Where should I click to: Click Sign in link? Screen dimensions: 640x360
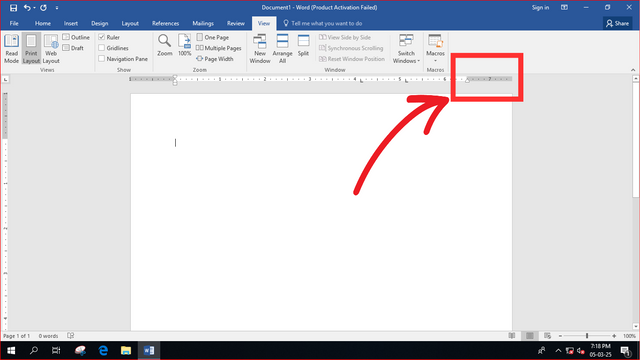pyautogui.click(x=540, y=8)
